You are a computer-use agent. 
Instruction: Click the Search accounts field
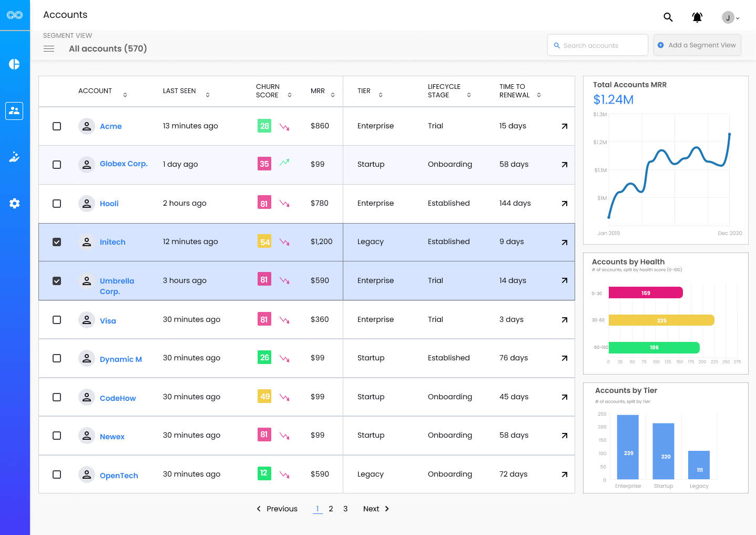click(x=597, y=45)
